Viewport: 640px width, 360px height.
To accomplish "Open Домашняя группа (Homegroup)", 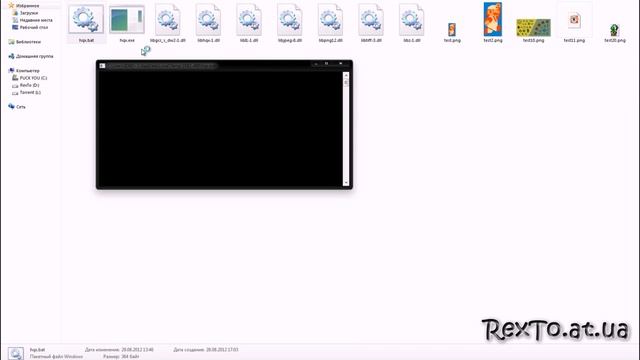I will pyautogui.click(x=31, y=56).
